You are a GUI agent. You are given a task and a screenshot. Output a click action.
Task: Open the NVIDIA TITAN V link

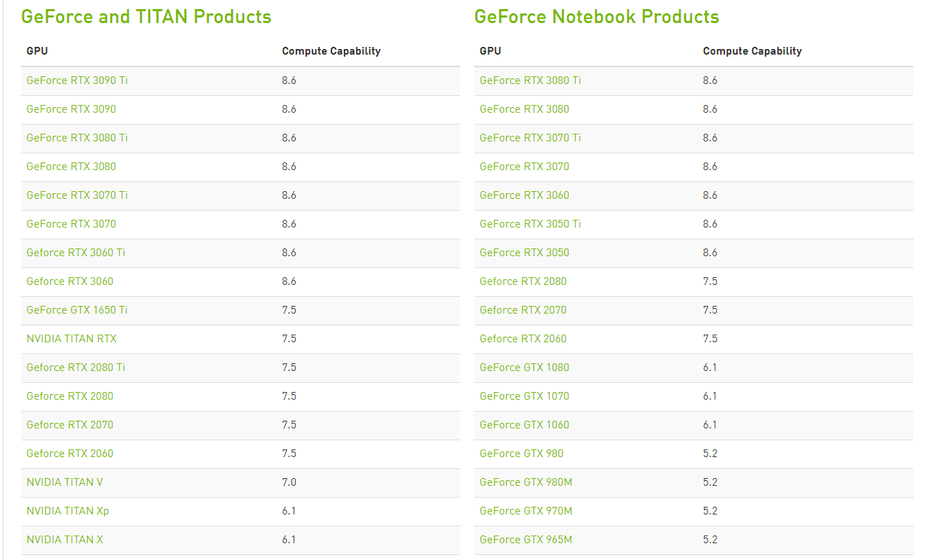click(65, 482)
